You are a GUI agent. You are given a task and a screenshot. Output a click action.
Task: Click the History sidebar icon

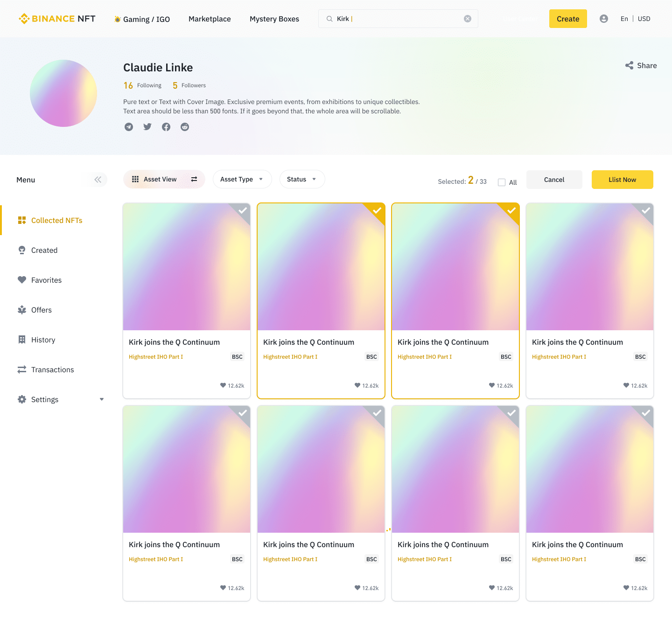coord(22,340)
